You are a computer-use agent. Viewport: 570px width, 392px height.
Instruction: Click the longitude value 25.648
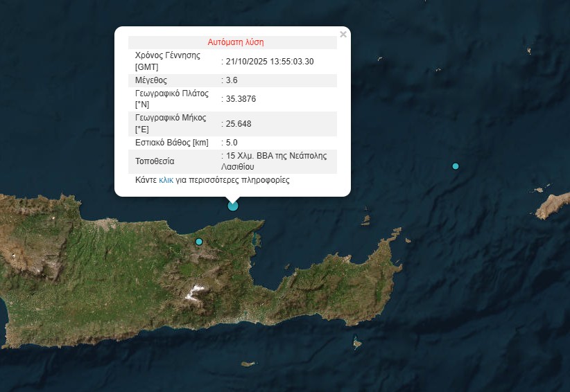click(x=239, y=124)
